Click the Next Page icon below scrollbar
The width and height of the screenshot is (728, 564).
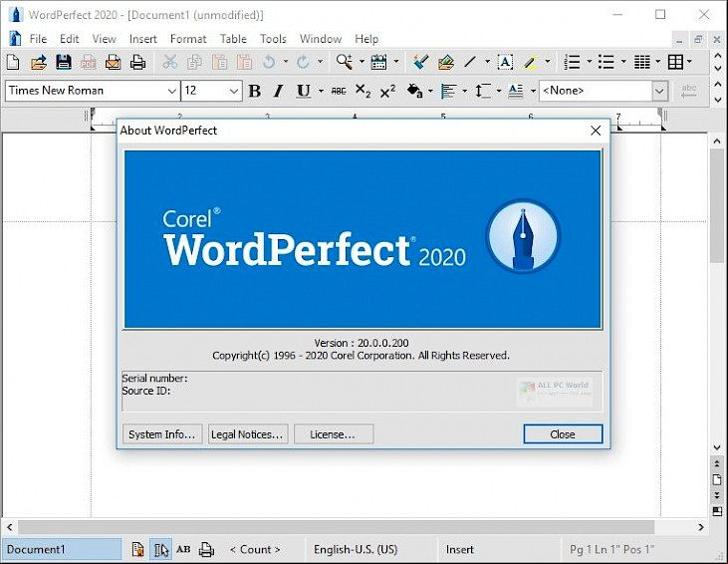(717, 495)
